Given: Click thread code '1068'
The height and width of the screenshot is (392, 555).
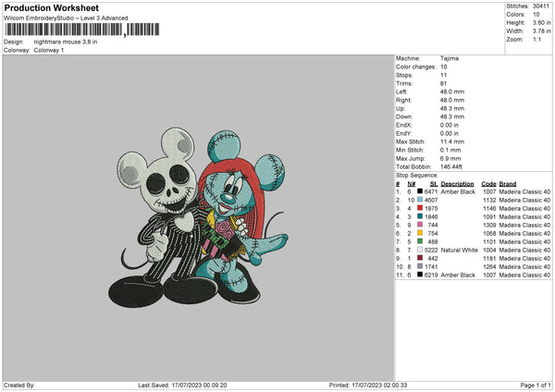Looking at the screenshot, I should (x=489, y=234).
